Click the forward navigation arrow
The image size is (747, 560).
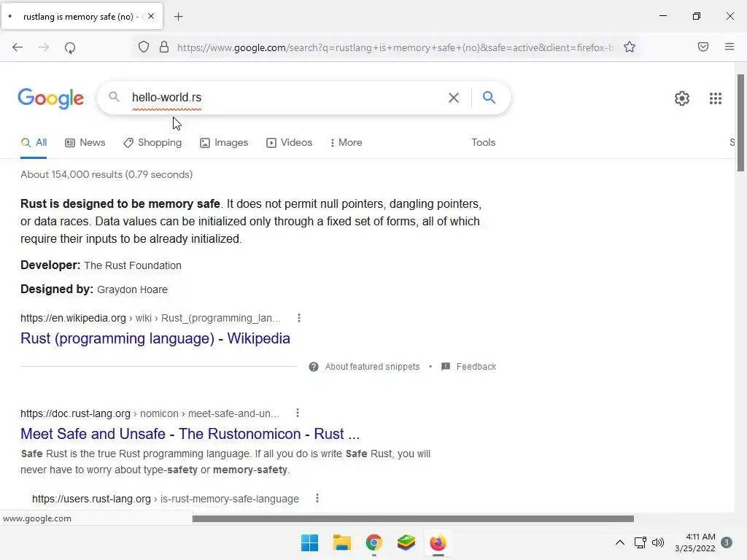(x=44, y=47)
